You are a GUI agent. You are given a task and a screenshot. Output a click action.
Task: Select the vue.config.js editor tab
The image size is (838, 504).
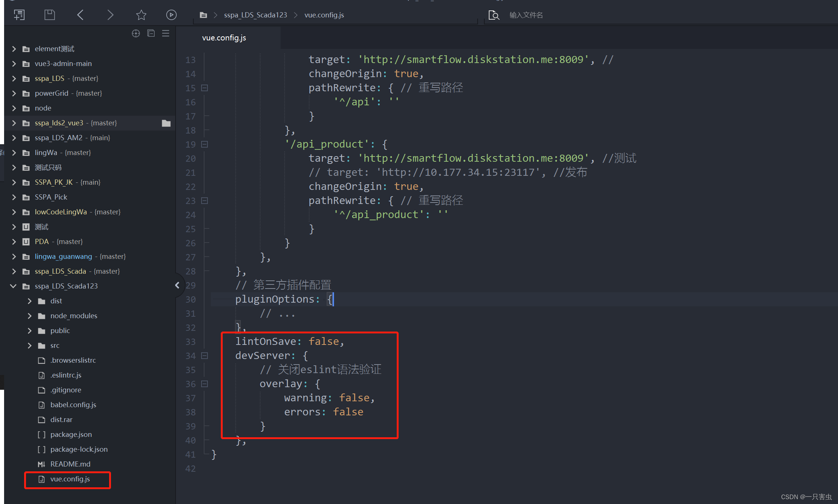(x=224, y=38)
